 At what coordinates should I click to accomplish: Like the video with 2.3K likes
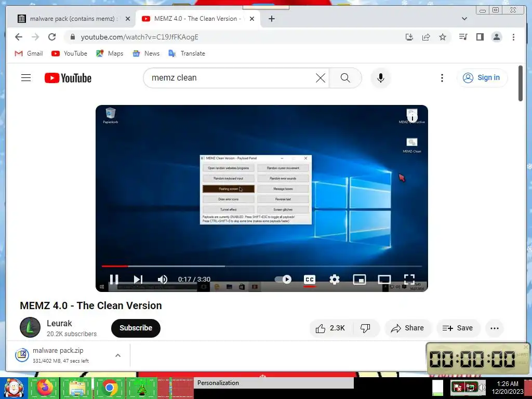click(x=330, y=328)
